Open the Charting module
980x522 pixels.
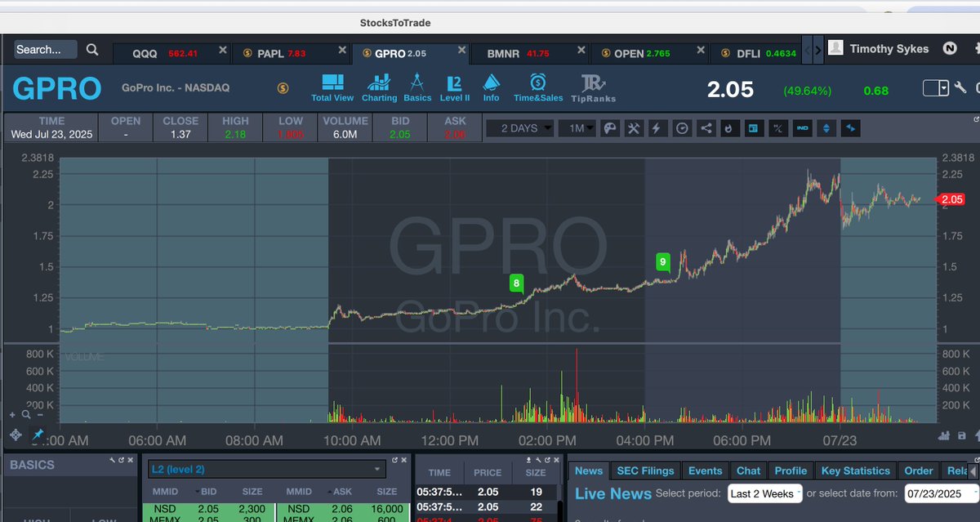pyautogui.click(x=379, y=87)
